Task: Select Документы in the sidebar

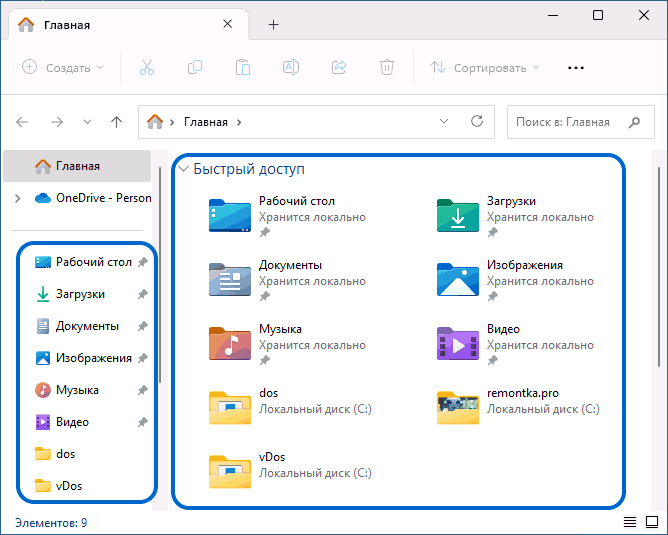Action: [x=77, y=326]
